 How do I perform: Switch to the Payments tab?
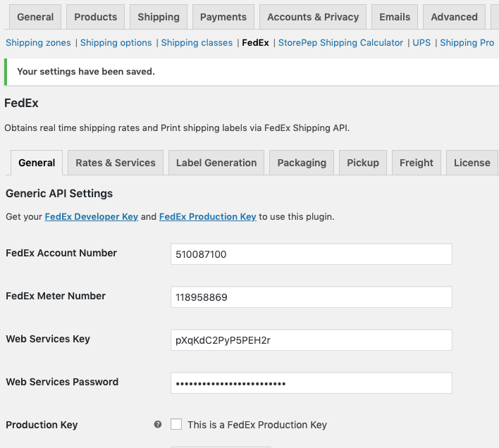point(223,17)
